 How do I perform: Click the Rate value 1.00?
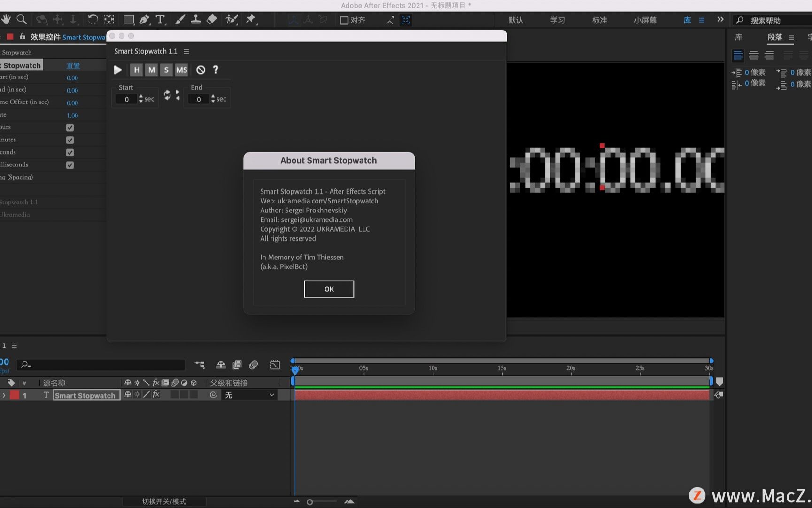[x=72, y=115]
